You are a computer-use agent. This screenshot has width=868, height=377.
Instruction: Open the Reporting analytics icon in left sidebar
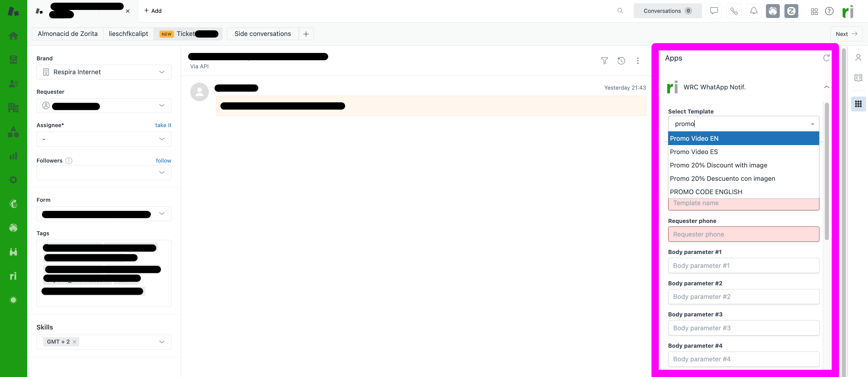[x=13, y=156]
